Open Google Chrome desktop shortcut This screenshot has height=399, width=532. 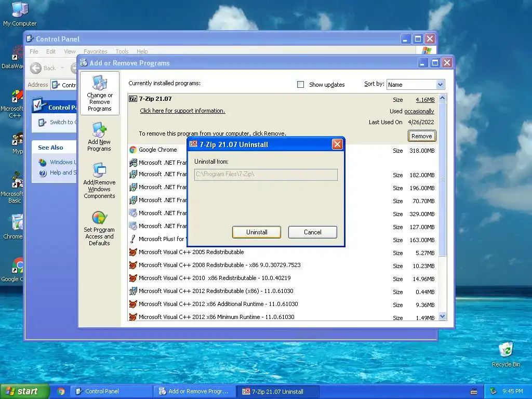pos(12,270)
